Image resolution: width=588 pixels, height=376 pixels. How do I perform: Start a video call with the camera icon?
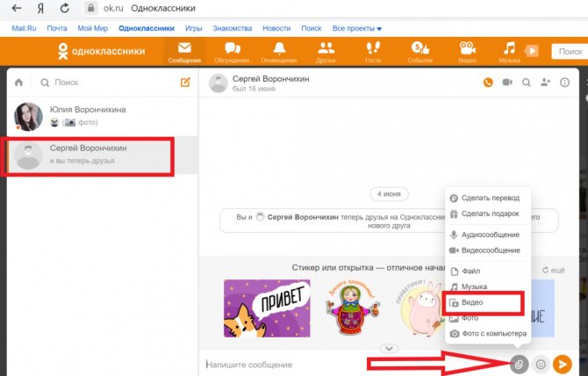click(507, 83)
